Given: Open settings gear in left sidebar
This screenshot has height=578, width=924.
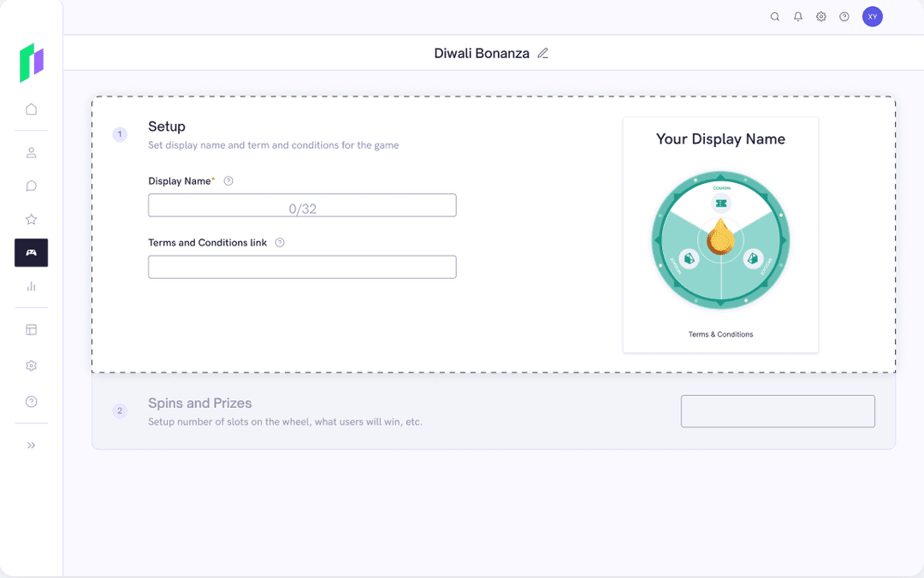Looking at the screenshot, I should [31, 366].
